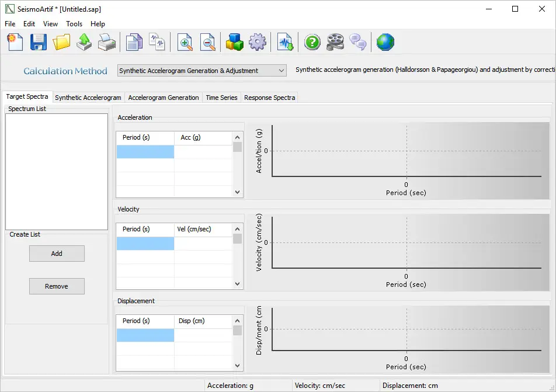This screenshot has width=556, height=392.
Task: Open the Response Spectra tab
Action: tap(269, 98)
